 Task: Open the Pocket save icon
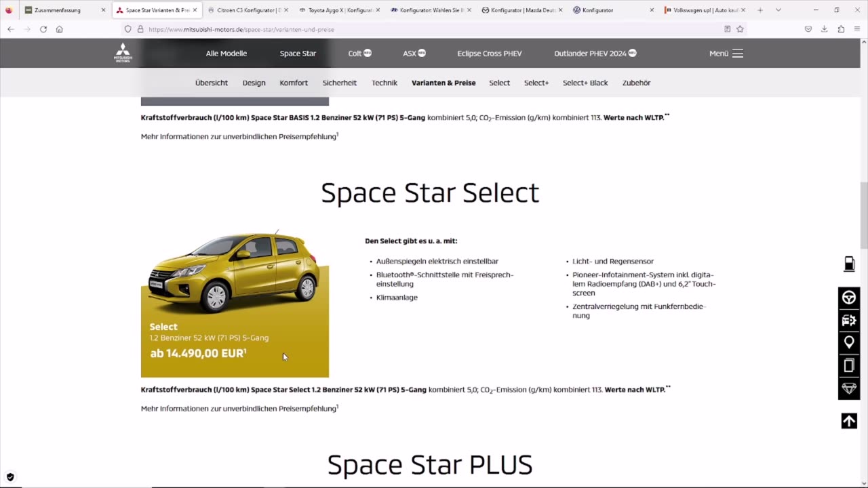pyautogui.click(x=808, y=29)
